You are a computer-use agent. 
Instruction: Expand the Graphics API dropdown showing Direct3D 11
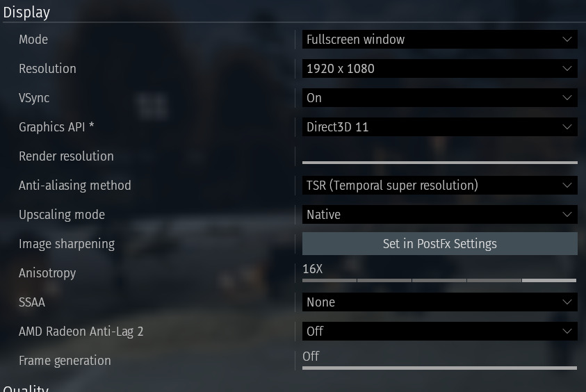tap(439, 127)
